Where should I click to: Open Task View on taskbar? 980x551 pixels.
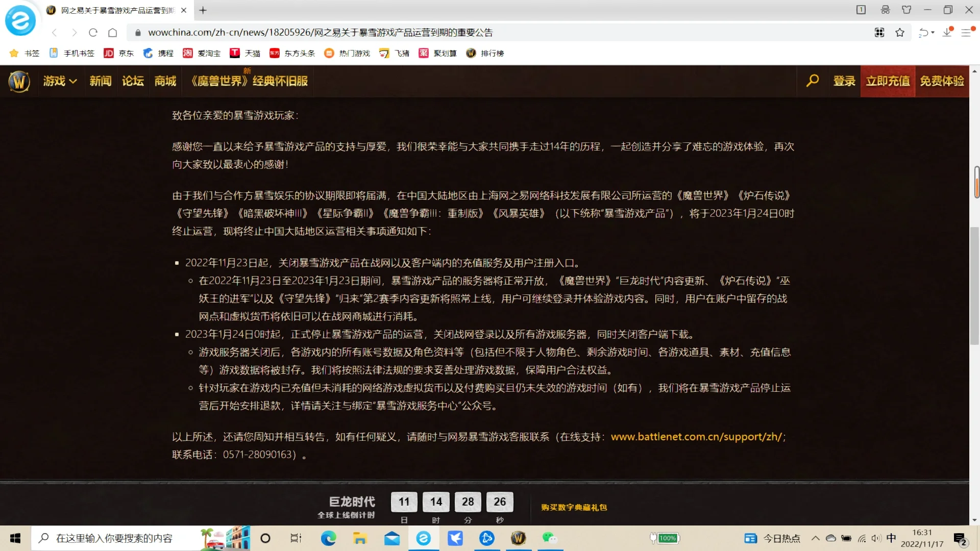(296, 538)
